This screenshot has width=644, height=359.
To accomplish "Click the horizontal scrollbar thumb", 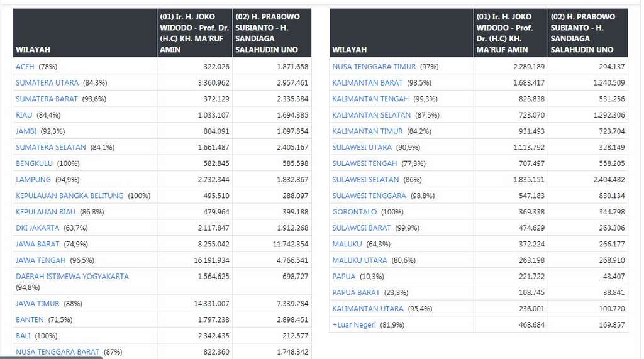I will point(50,356).
